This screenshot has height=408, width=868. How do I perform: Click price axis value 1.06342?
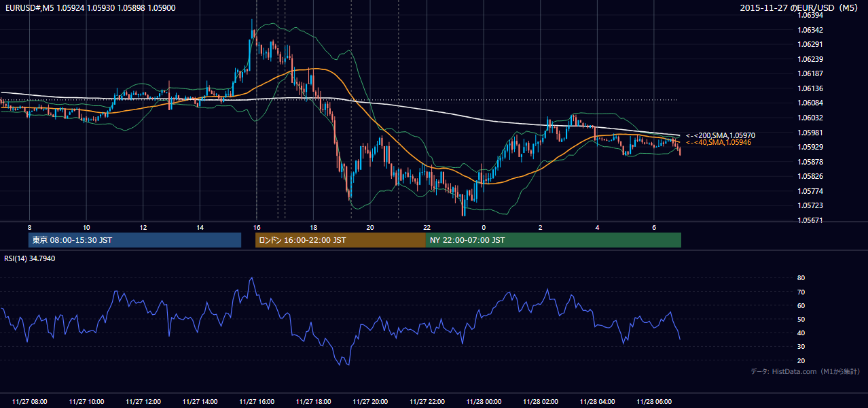click(812, 30)
